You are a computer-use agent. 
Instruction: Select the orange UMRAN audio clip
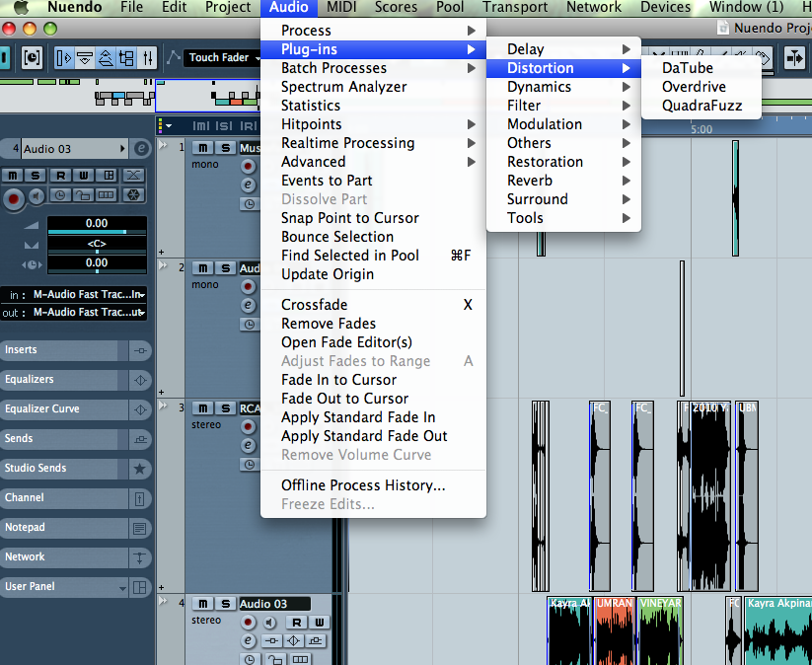tap(615, 630)
